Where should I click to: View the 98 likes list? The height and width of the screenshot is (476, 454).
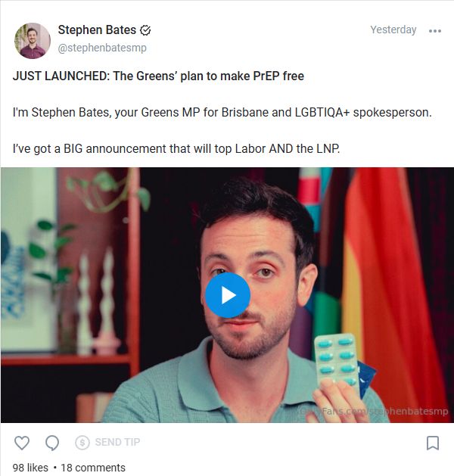30,468
